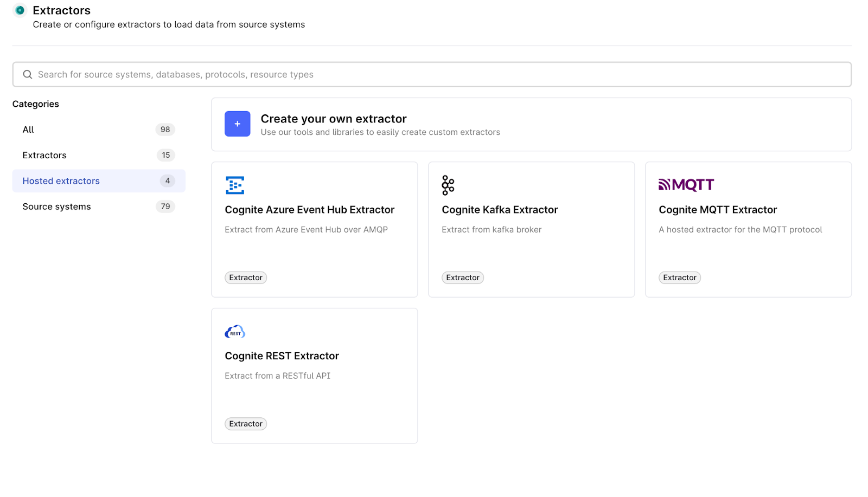868x497 pixels.
Task: Click the Extractors page title
Action: pyautogui.click(x=62, y=10)
